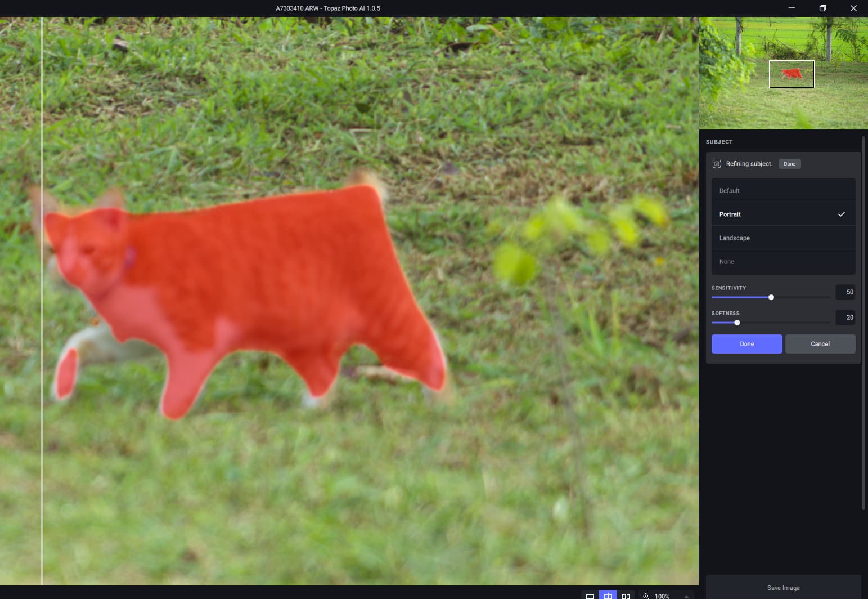Viewport: 868px width, 599px height.
Task: Click the checkmark next to Portrait
Action: click(x=842, y=214)
